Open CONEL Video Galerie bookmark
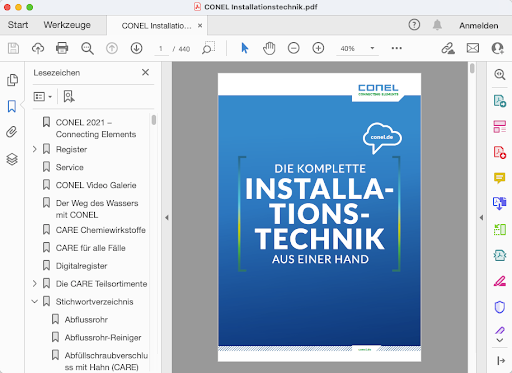 click(96, 185)
